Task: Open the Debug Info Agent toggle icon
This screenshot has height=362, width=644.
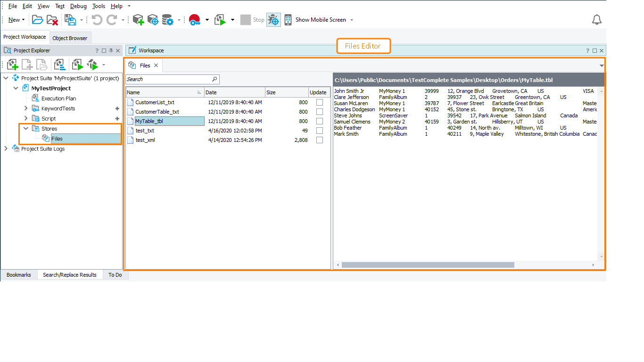Action: 273,19
